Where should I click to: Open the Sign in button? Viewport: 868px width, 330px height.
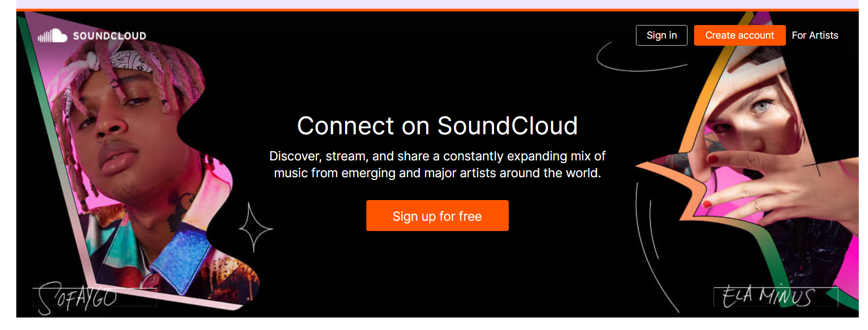click(x=661, y=35)
